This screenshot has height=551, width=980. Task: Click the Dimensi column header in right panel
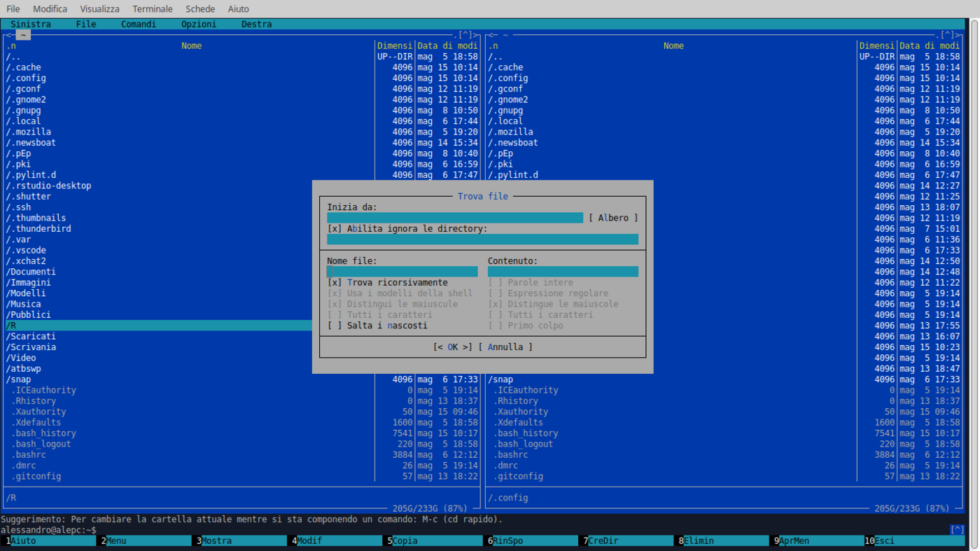(877, 46)
